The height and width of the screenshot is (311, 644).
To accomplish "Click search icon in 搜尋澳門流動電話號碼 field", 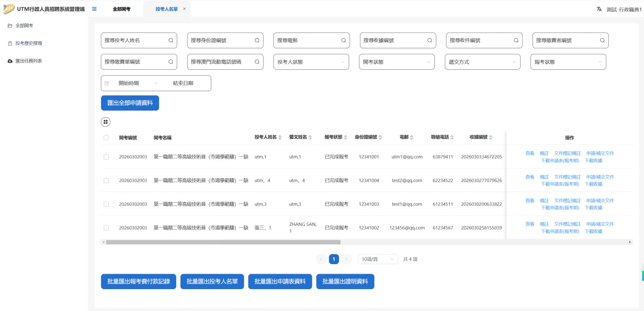I will click(x=257, y=62).
